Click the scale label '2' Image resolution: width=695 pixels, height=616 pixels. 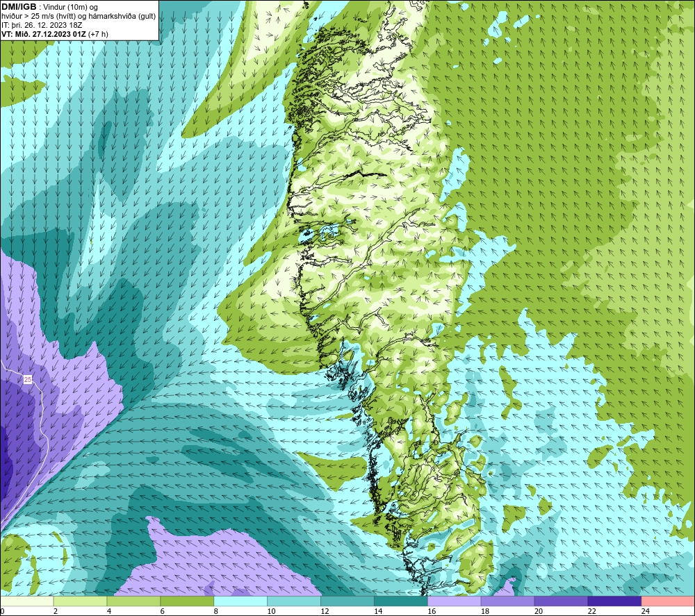[56, 611]
